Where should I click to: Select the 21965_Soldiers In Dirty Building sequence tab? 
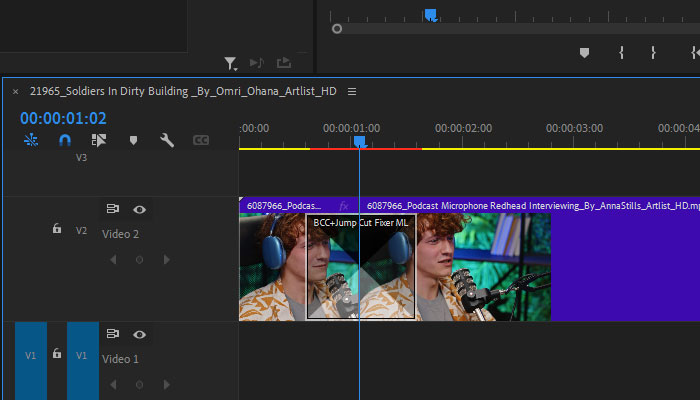click(x=183, y=91)
